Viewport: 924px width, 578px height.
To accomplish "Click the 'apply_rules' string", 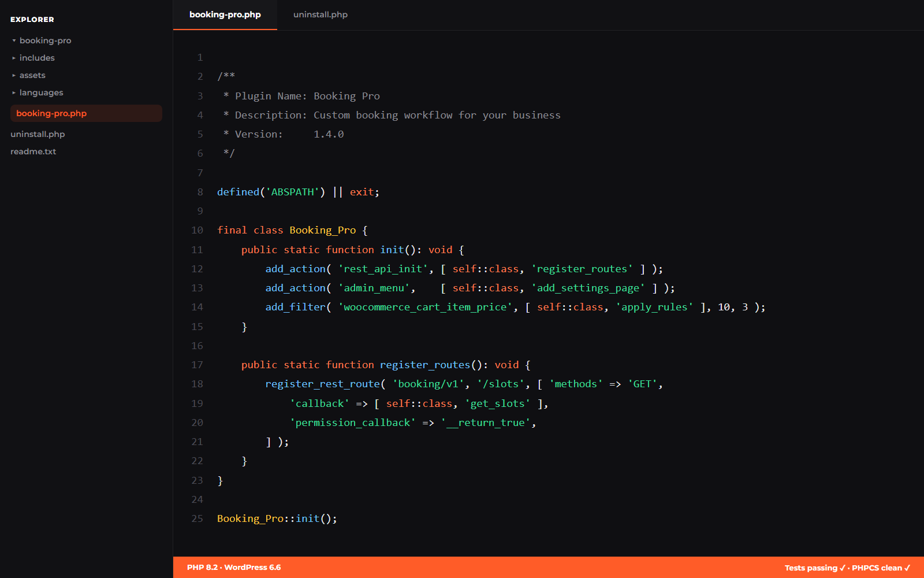I will pos(654,307).
